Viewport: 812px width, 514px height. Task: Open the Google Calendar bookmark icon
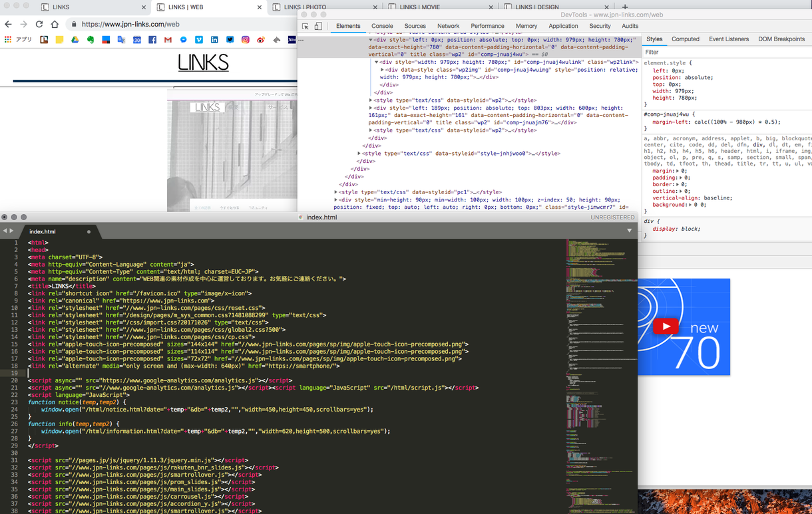136,40
